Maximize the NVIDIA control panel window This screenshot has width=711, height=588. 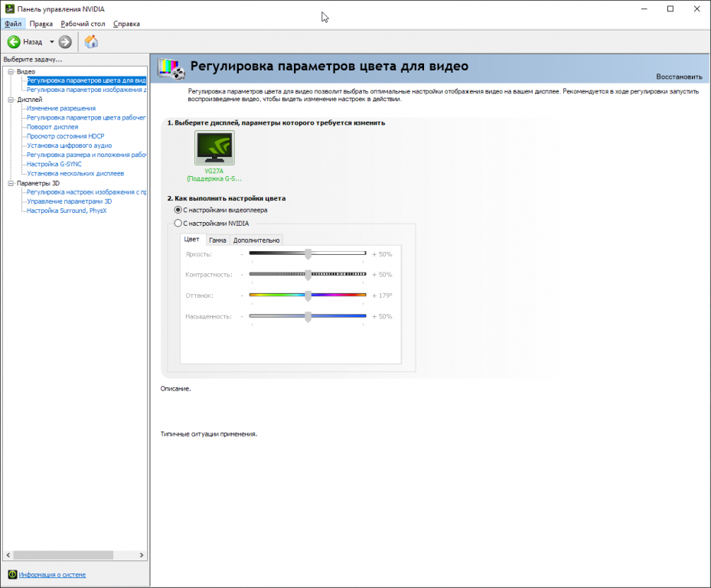point(670,8)
